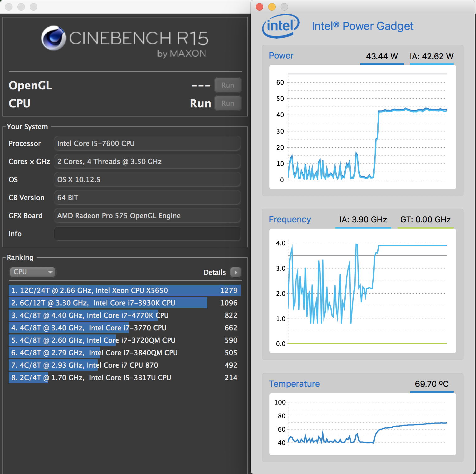476x474 pixels.
Task: Click the empty Info input field
Action: (x=147, y=234)
